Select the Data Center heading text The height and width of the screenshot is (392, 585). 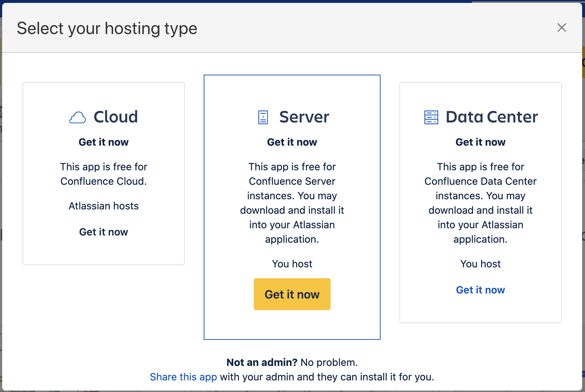(491, 117)
